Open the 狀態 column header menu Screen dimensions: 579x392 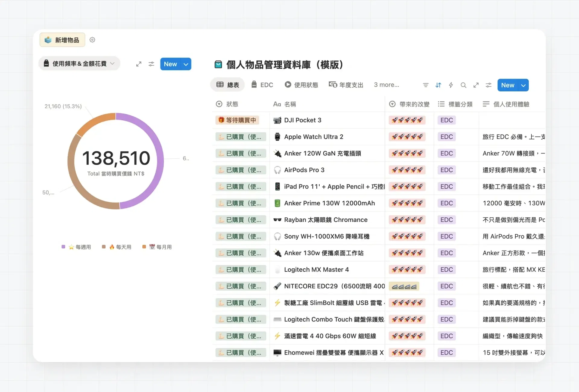tap(227, 104)
